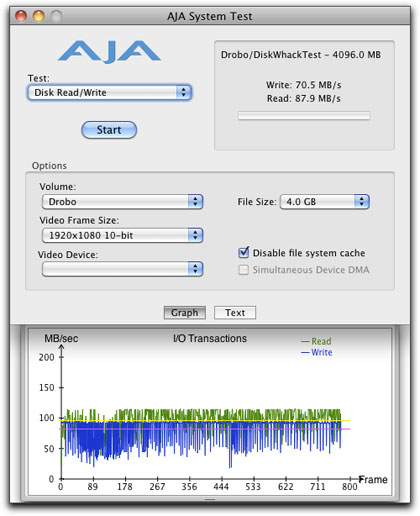Click the red close window button

click(x=21, y=16)
